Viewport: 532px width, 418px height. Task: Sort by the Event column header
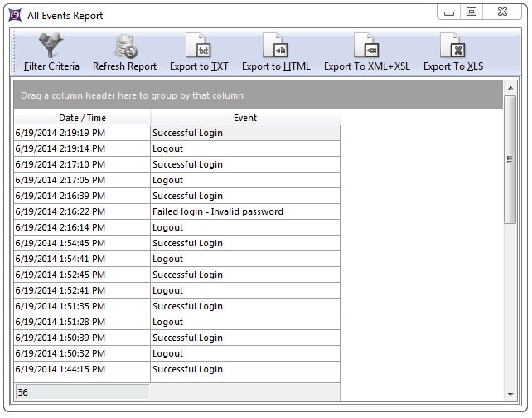coord(245,118)
